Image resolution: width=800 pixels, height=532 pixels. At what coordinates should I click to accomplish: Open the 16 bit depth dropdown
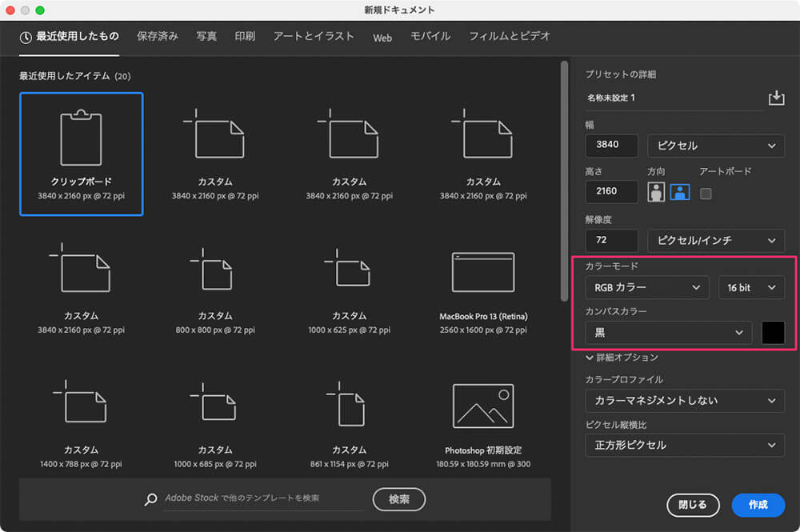click(751, 288)
